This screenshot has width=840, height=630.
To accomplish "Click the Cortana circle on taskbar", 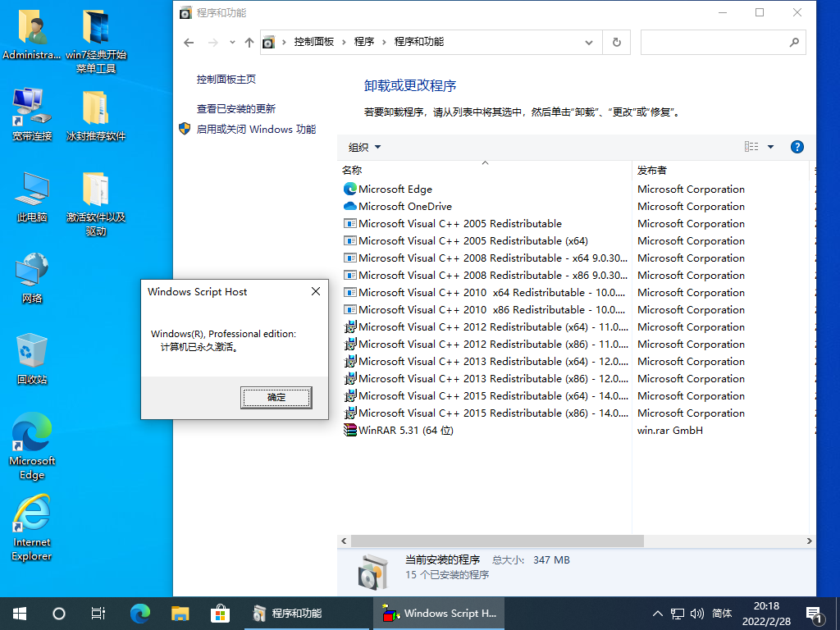I will pyautogui.click(x=59, y=614).
